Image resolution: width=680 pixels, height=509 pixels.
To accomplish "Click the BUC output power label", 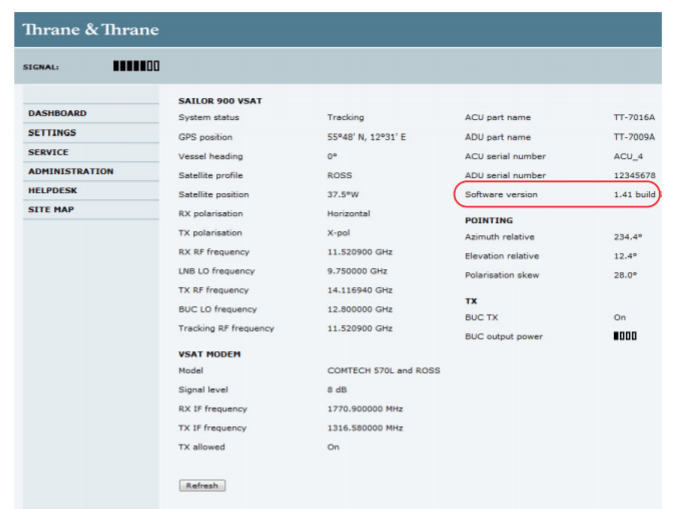I will [503, 336].
